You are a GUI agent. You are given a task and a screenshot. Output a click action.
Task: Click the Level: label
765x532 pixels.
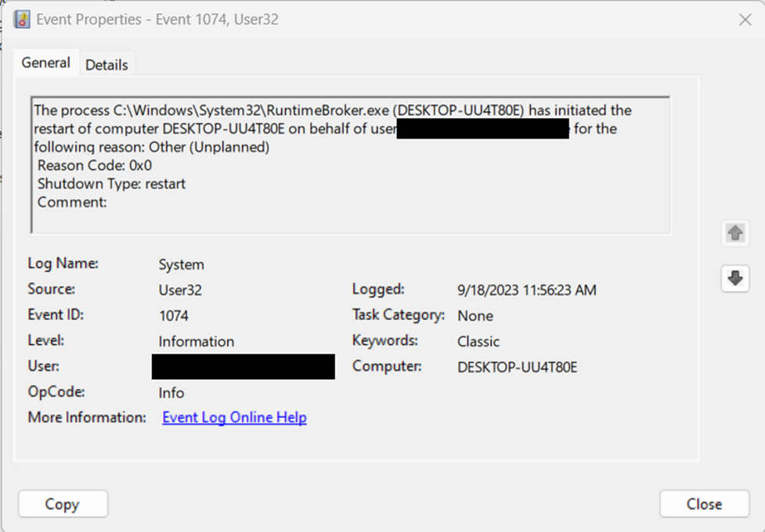46,340
